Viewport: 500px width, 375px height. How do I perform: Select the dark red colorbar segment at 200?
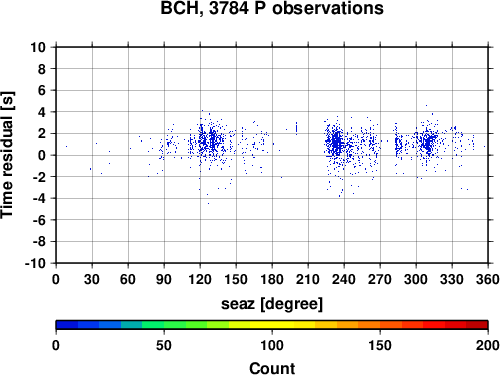coord(477,325)
